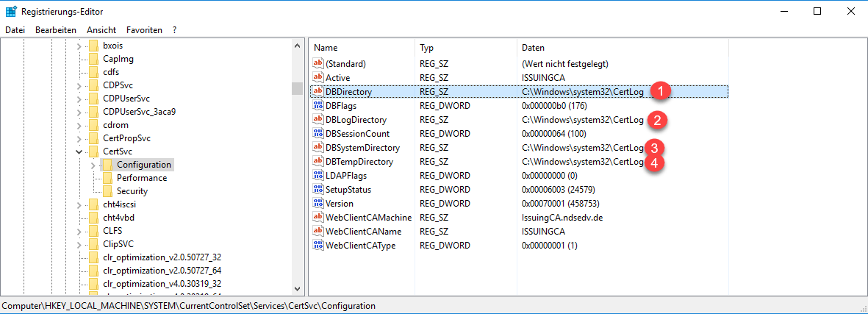
Task: Expand the Configuration subkey
Action: tap(92, 165)
